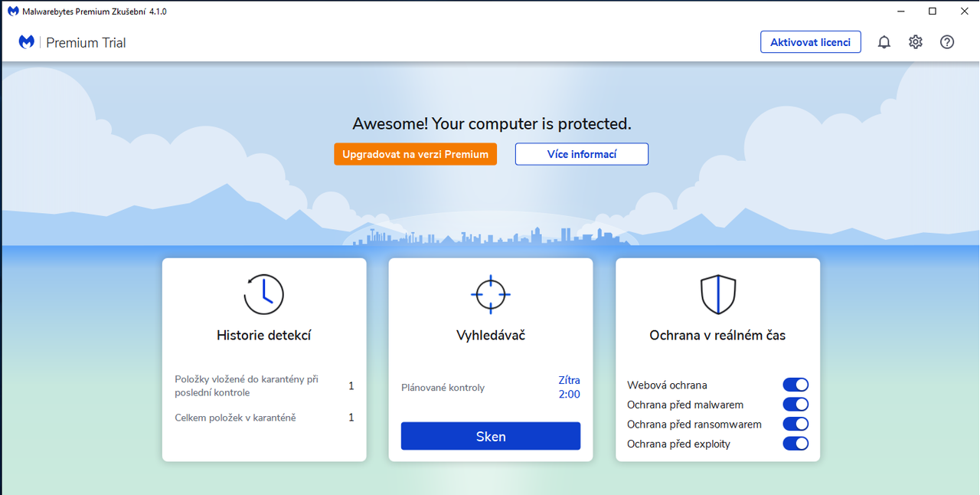Turn off Ochrana před exploity switch
The image size is (980, 495).
point(795,444)
